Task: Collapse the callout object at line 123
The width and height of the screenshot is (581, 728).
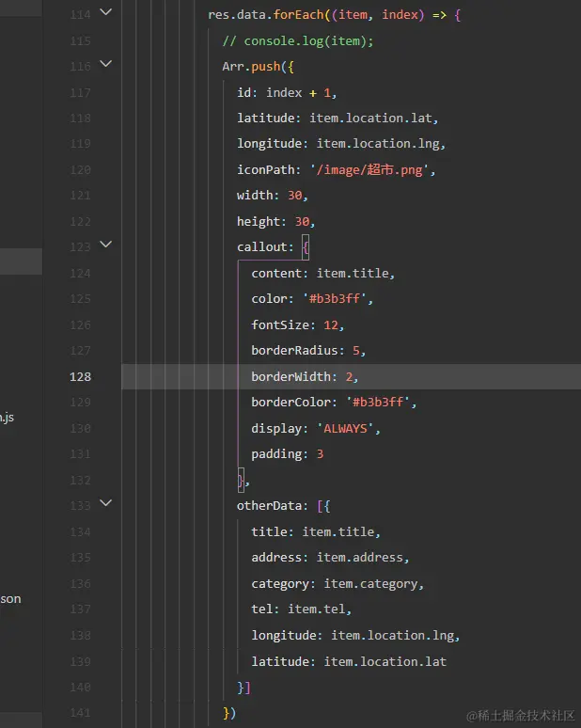Action: tap(106, 245)
